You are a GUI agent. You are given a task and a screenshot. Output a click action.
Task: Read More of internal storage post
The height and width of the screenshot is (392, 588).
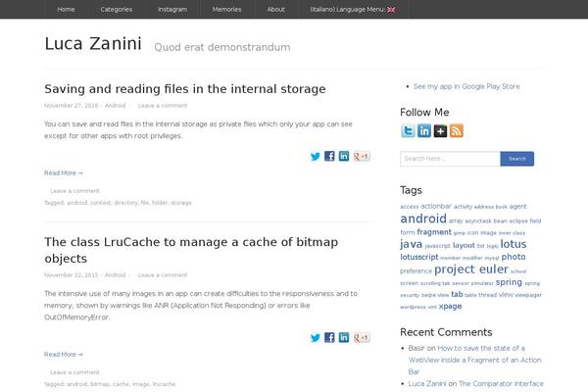coord(64,172)
